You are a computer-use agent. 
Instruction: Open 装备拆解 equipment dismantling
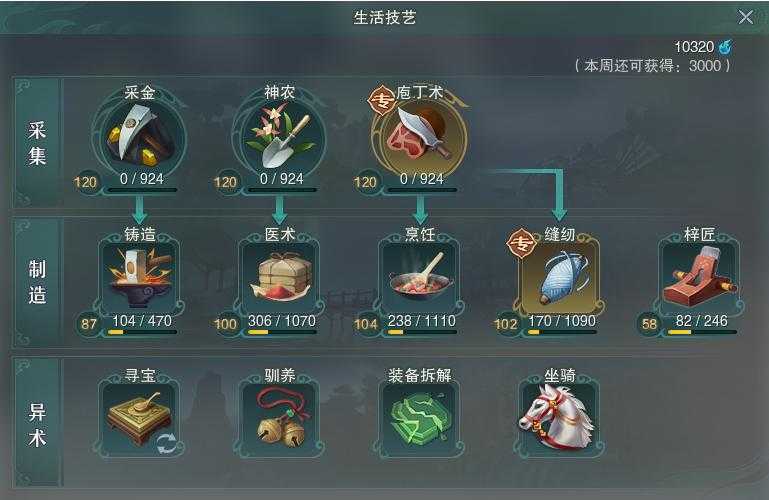point(419,419)
